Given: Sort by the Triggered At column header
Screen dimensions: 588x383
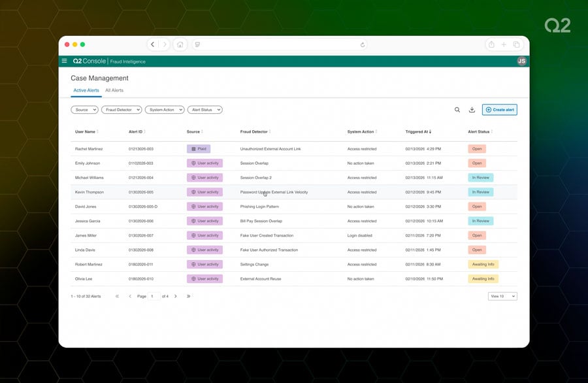Looking at the screenshot, I should click(417, 132).
